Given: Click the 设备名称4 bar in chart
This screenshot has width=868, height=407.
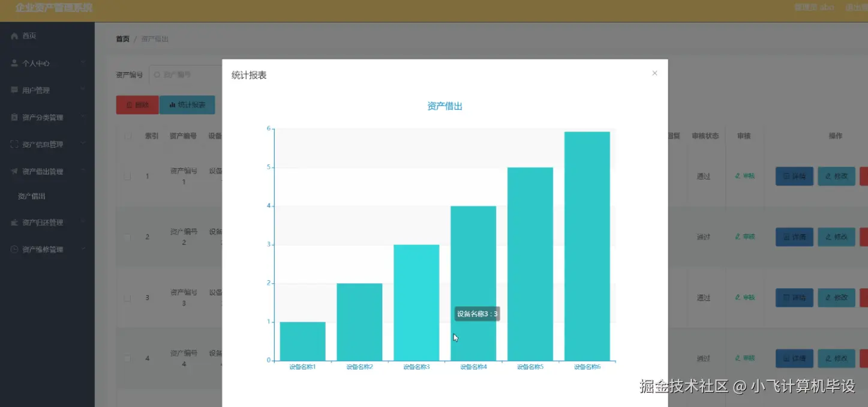Looking at the screenshot, I should point(473,283).
